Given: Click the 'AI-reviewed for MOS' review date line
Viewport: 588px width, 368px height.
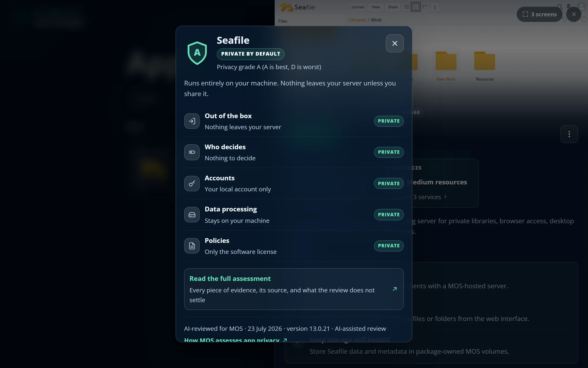Looking at the screenshot, I should click(x=285, y=329).
